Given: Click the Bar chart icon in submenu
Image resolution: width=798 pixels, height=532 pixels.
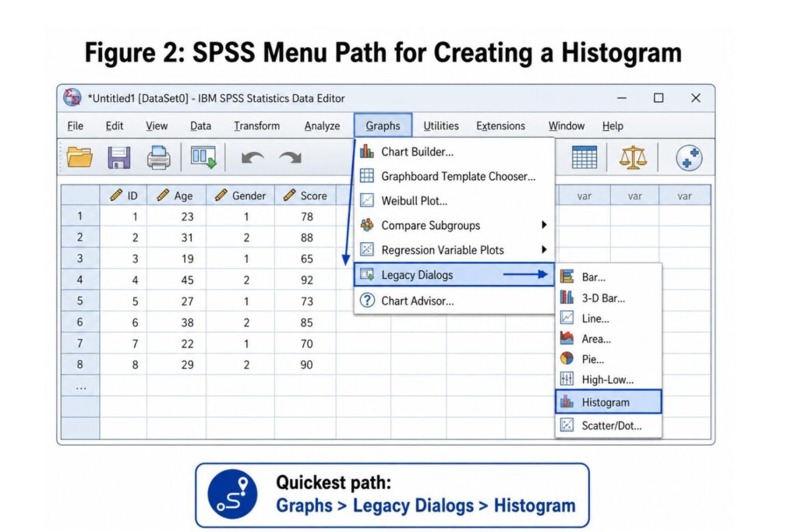Looking at the screenshot, I should click(x=567, y=277).
